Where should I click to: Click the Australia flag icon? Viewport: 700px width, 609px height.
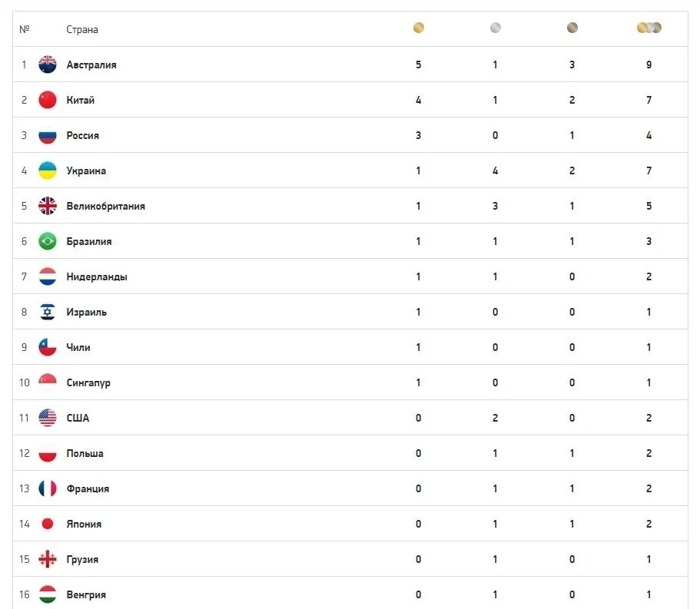coord(48,65)
